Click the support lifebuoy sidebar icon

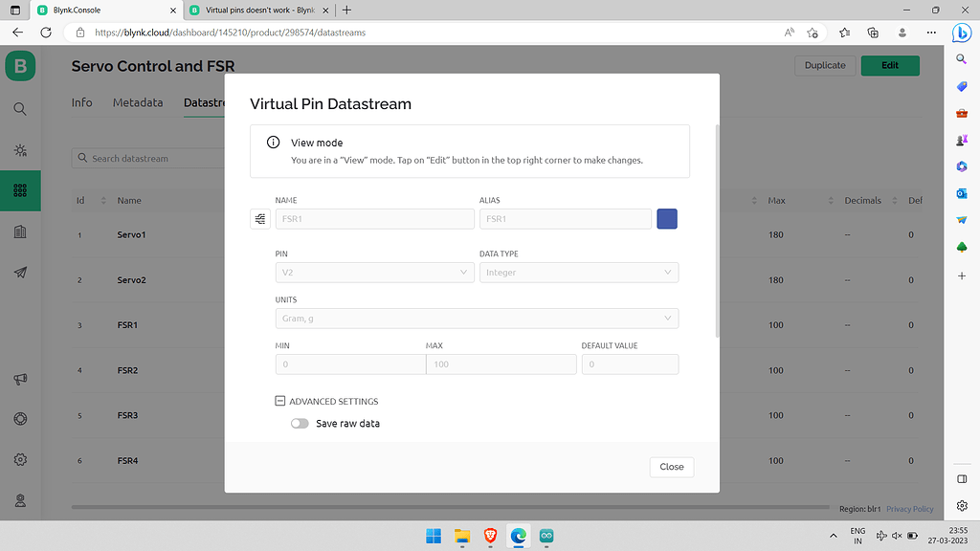(x=19, y=419)
